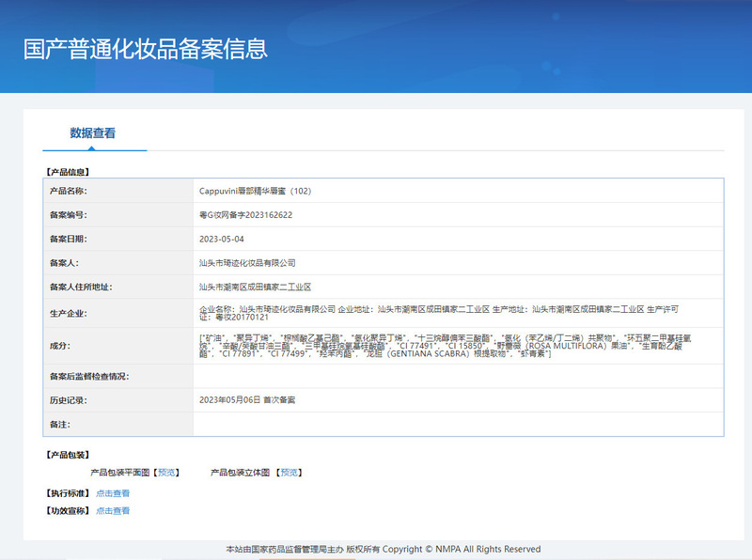
Task: Click the 成分 label
Action: [59, 346]
